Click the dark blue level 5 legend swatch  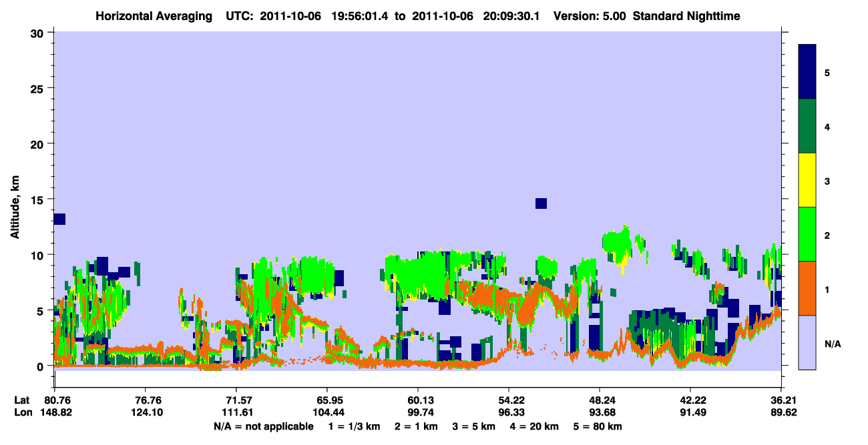[x=807, y=72]
